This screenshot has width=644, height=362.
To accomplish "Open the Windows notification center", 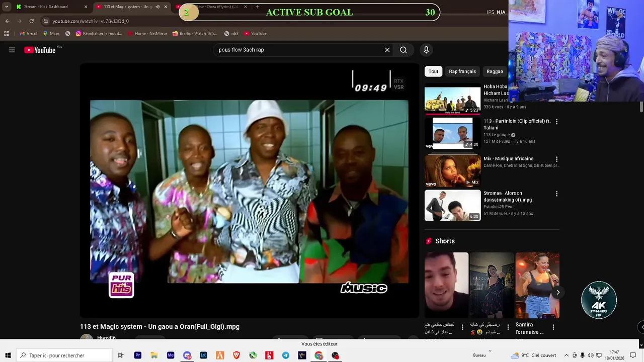I will pyautogui.click(x=633, y=355).
